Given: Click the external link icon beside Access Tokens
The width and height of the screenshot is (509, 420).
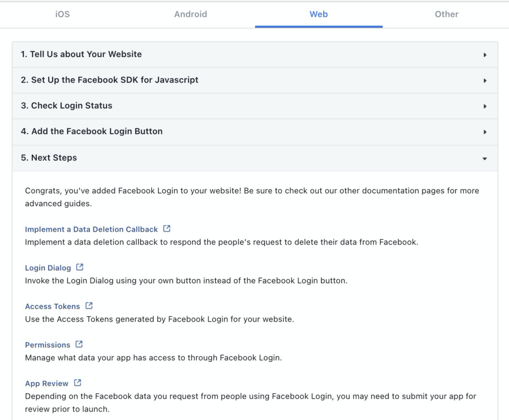Looking at the screenshot, I should 88,306.
